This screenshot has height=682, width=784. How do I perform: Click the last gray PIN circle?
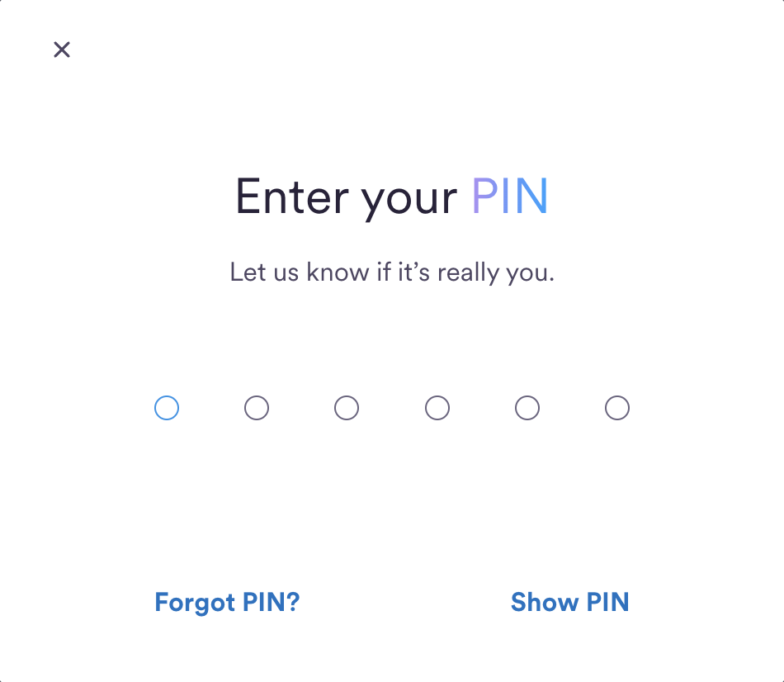pos(617,408)
